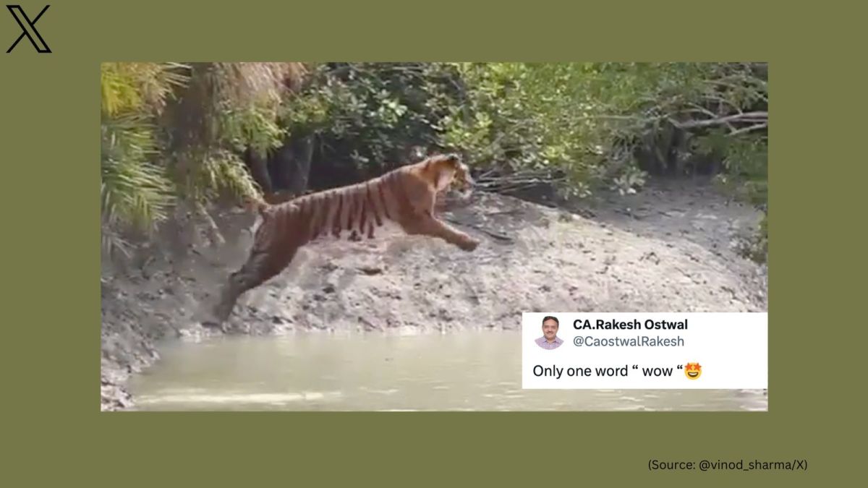
Task: Click the olive green background area
Action: tap(434, 448)
